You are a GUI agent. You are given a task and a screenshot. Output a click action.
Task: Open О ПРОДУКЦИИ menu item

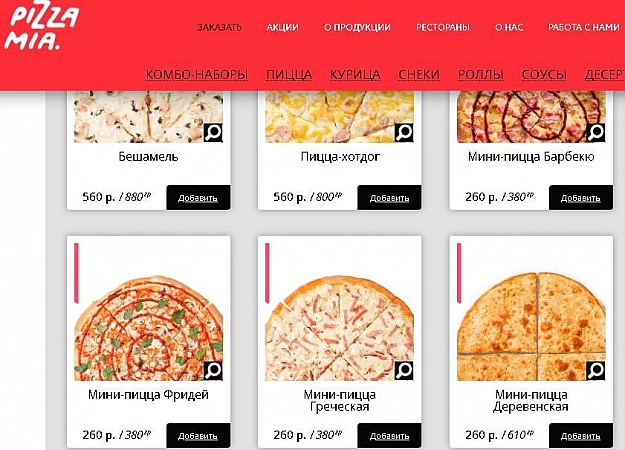tap(357, 28)
